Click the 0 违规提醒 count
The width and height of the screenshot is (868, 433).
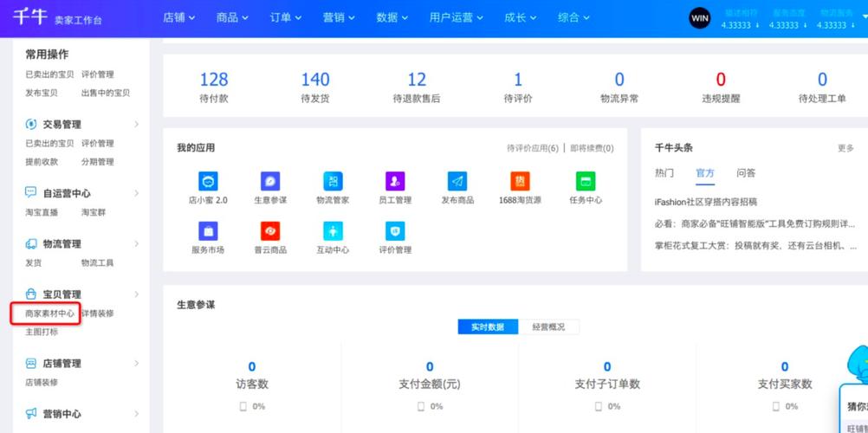click(721, 80)
